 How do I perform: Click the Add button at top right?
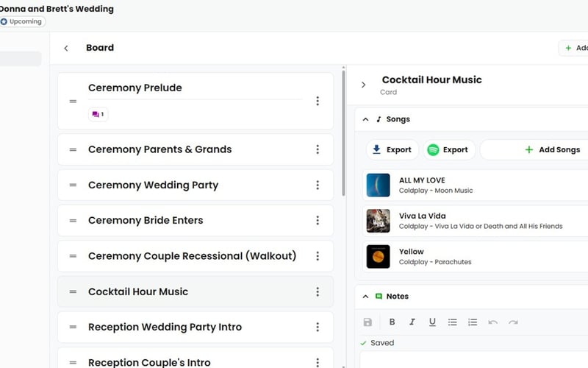574,48
